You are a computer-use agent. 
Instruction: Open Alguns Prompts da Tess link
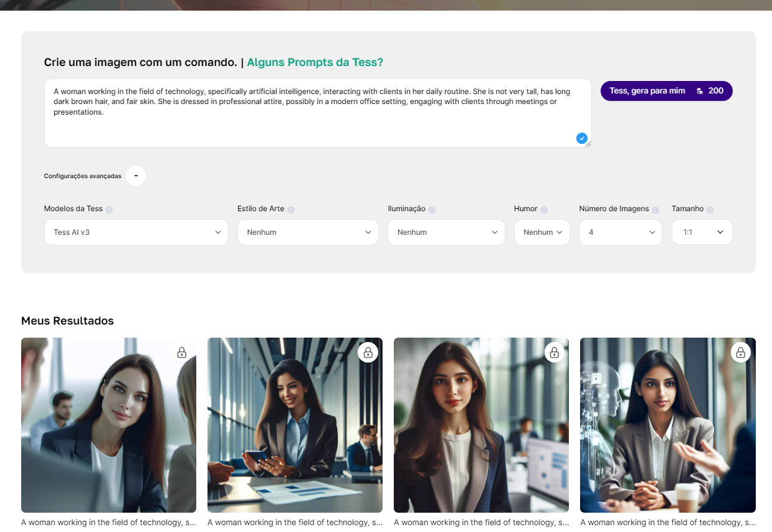point(315,62)
